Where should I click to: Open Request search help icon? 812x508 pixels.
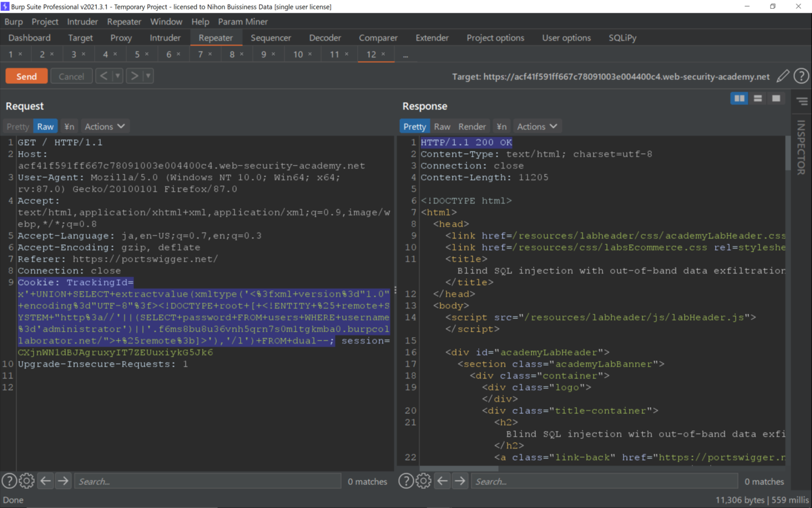pyautogui.click(x=9, y=481)
